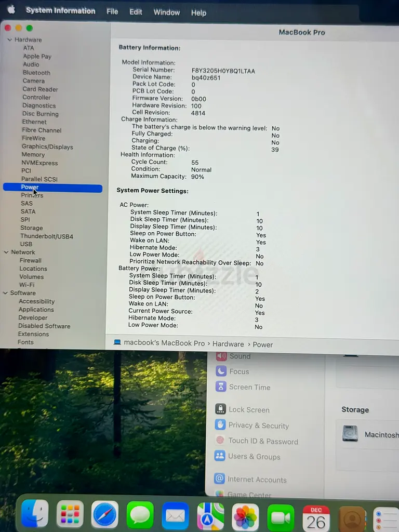Select Firewall under Network
Image resolution: width=399 pixels, height=532 pixels.
[x=31, y=261]
